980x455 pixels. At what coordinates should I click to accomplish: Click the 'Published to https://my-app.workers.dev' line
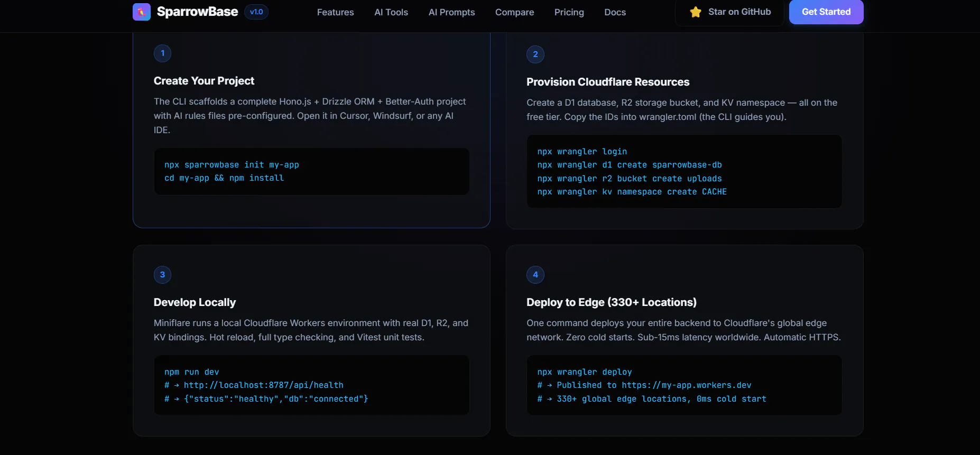[x=644, y=385]
